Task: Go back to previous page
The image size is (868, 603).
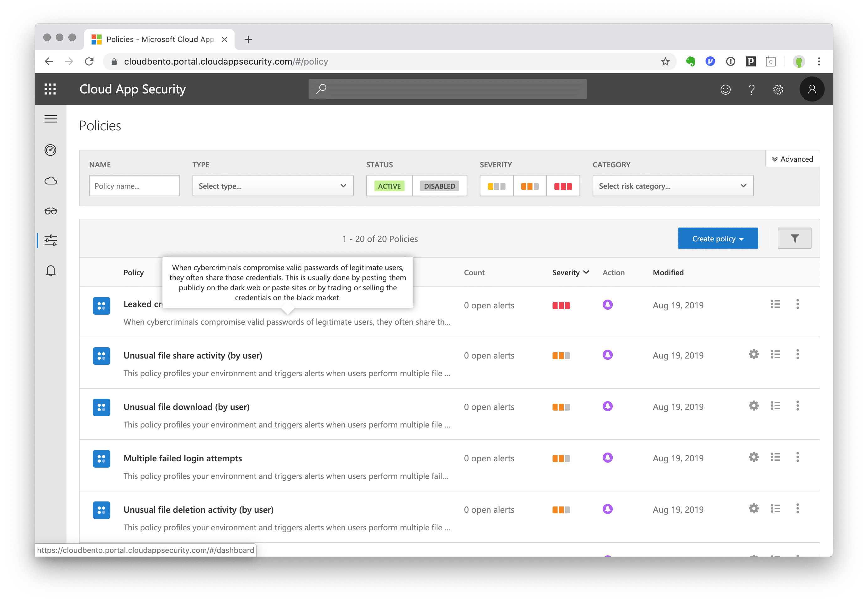Action: [49, 61]
